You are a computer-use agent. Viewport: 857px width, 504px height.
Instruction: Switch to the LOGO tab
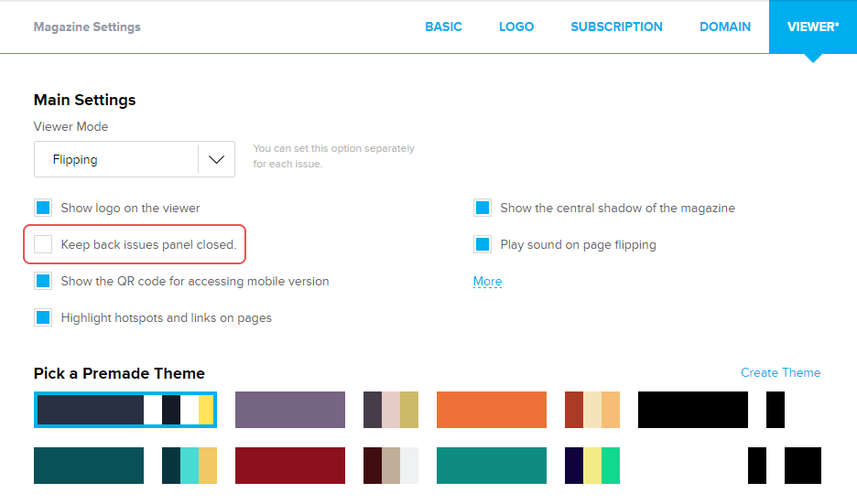point(516,27)
